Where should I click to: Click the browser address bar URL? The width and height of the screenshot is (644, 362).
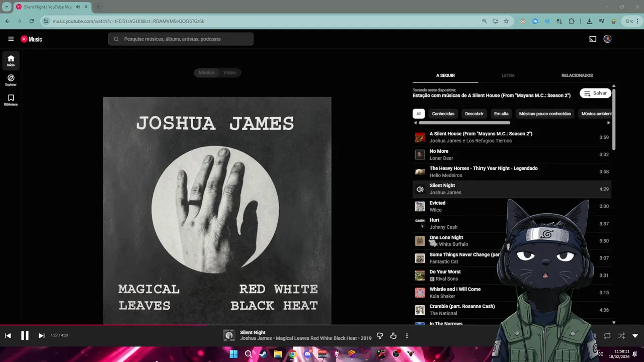click(x=128, y=21)
